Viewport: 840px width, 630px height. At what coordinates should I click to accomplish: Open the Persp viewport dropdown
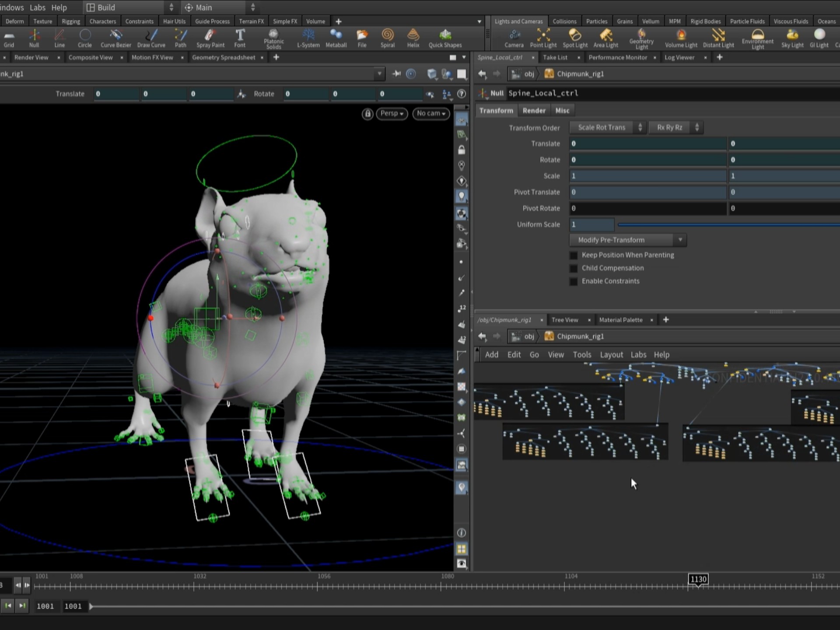(x=392, y=113)
